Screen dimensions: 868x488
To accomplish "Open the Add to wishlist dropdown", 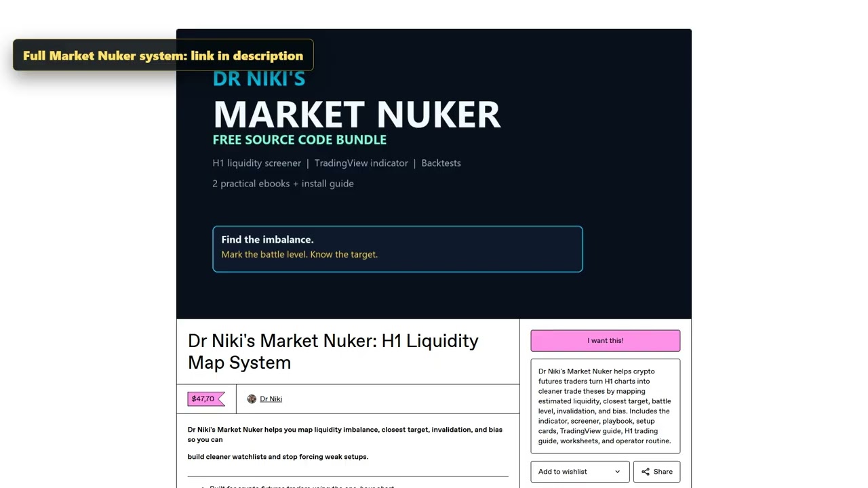I will pos(580,472).
